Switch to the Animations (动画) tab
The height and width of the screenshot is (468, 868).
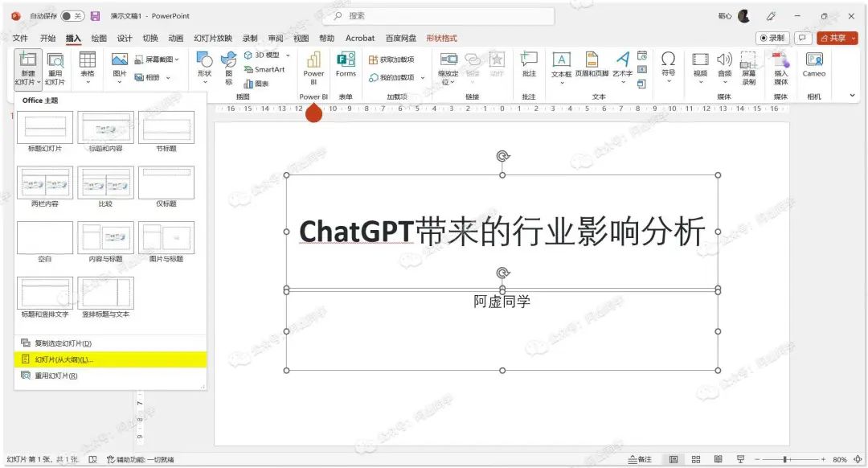[x=175, y=38]
